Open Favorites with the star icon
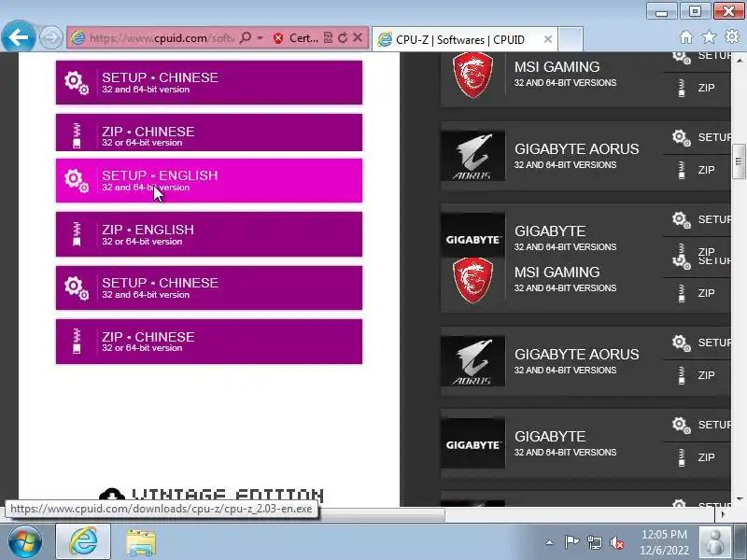Image resolution: width=747 pixels, height=560 pixels. coord(710,36)
